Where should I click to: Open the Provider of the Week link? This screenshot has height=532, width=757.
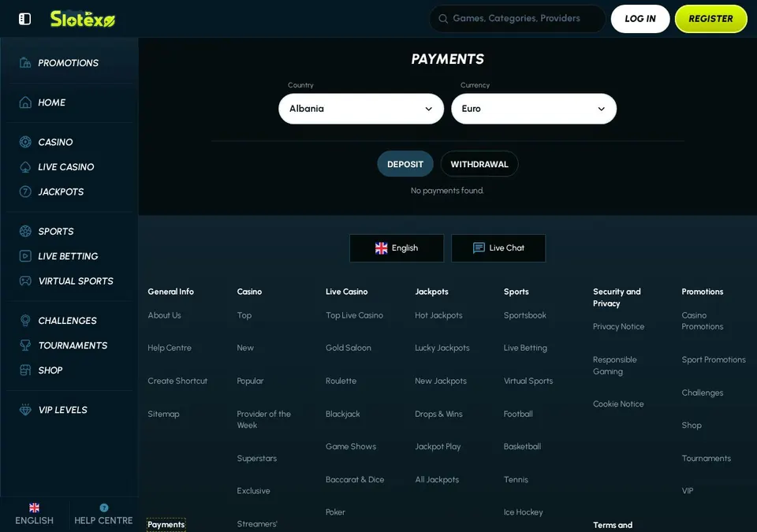tap(263, 419)
